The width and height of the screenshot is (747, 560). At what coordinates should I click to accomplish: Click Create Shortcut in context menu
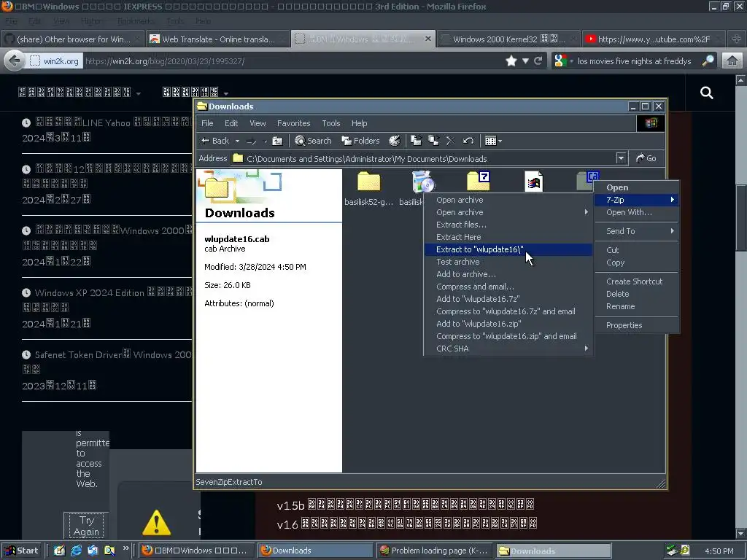[636, 281]
